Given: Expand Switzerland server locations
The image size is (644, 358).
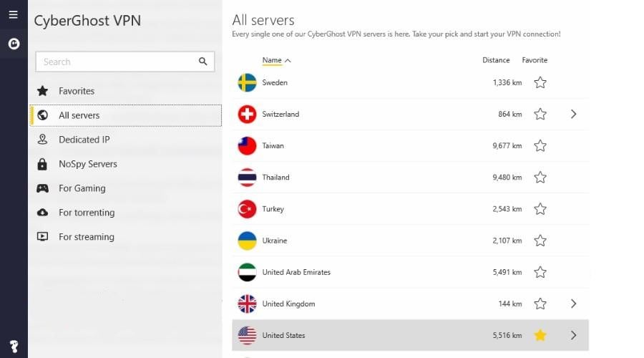Looking at the screenshot, I should coord(574,115).
